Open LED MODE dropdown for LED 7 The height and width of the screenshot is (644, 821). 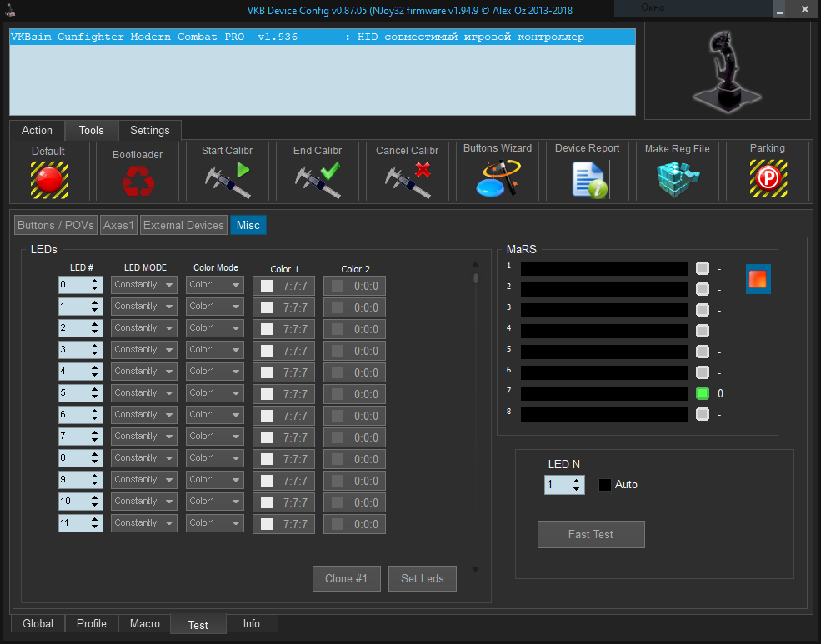coord(144,437)
